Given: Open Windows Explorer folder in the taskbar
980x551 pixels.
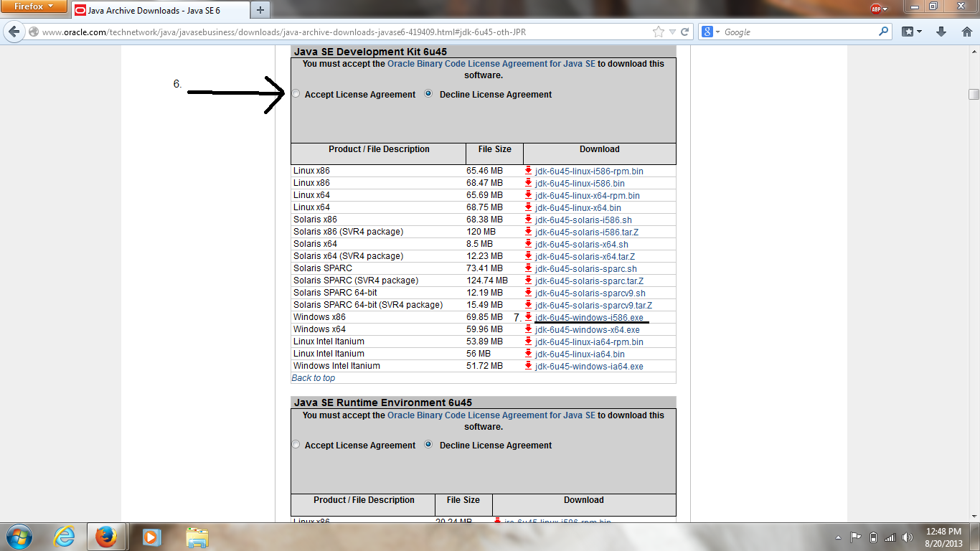Looking at the screenshot, I should coord(197,537).
